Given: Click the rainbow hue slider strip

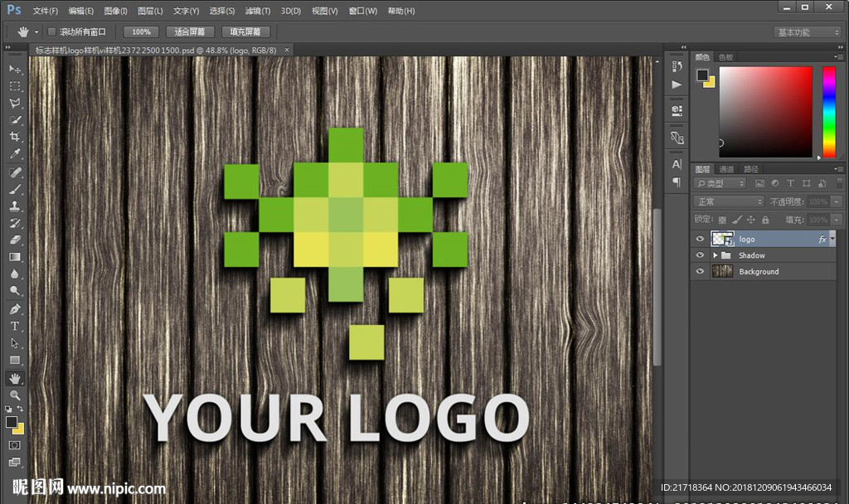Looking at the screenshot, I should tap(828, 112).
